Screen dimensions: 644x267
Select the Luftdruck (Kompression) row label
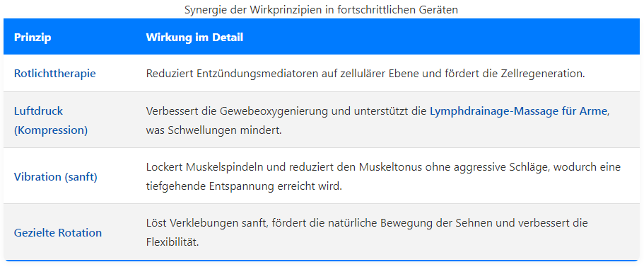(x=51, y=120)
